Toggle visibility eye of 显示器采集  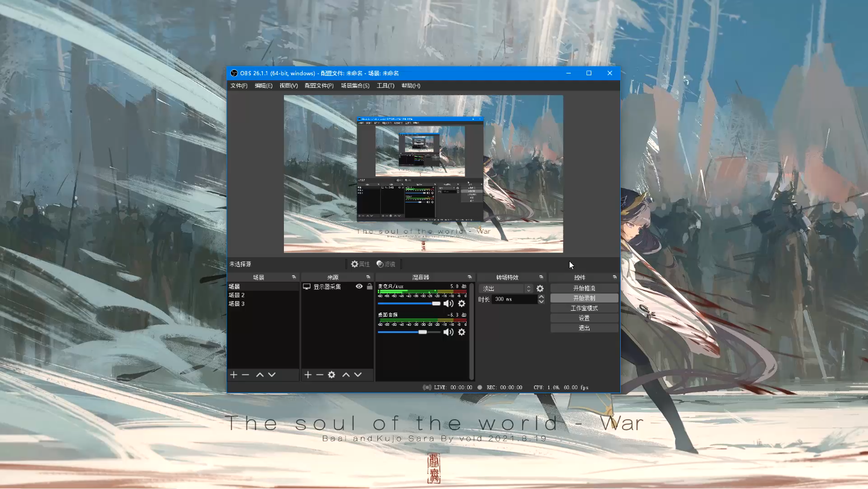(x=359, y=287)
